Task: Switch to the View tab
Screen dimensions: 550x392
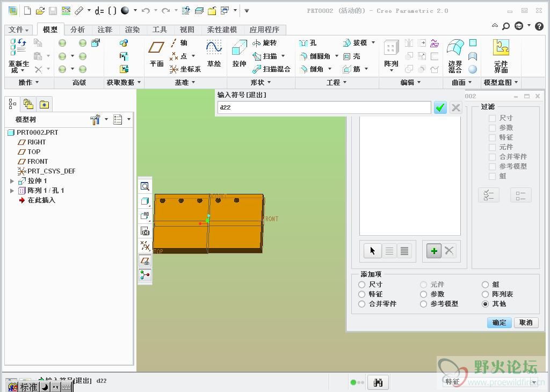Action: click(186, 30)
